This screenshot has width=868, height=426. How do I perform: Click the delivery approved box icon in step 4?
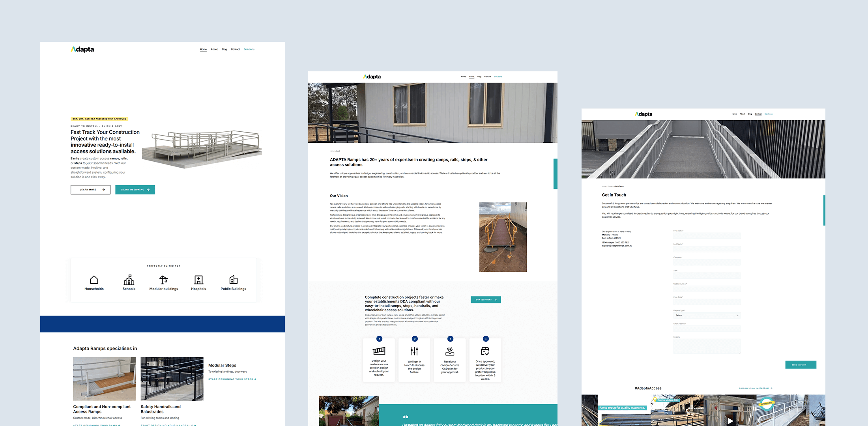coord(485,351)
